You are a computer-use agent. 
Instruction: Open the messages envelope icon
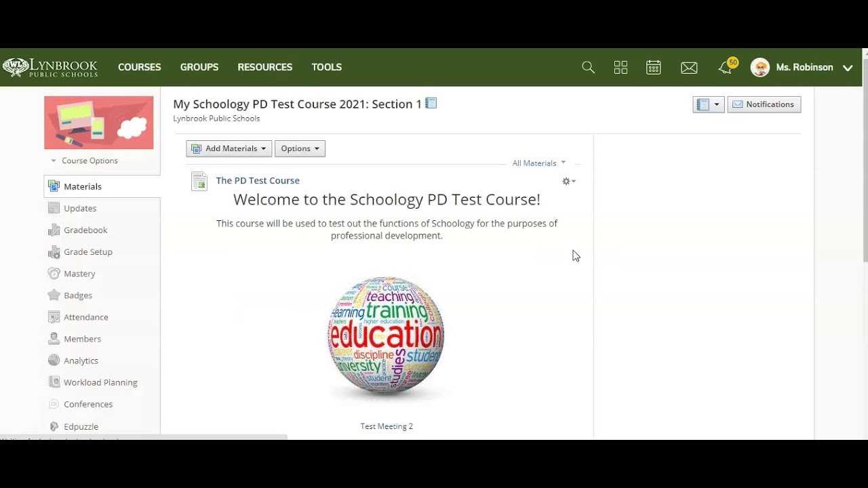(689, 67)
